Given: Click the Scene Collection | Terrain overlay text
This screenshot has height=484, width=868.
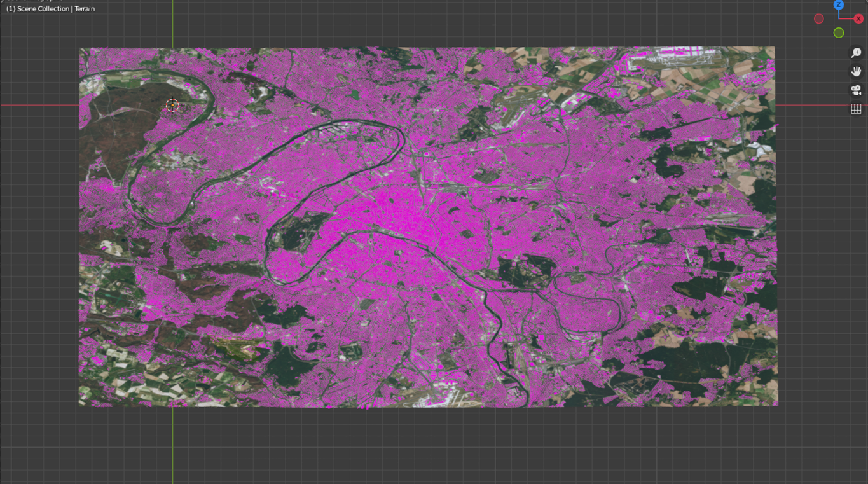Looking at the screenshot, I should (x=50, y=9).
